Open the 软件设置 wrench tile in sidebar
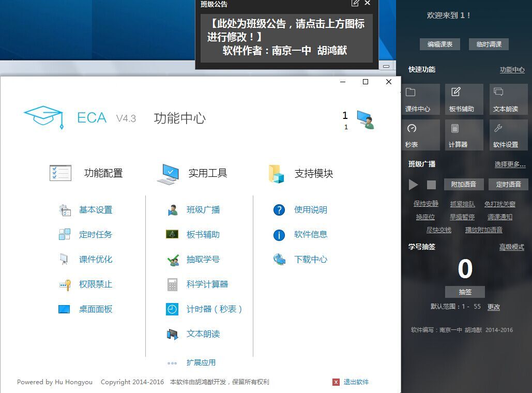The image size is (532, 393). pyautogui.click(x=508, y=135)
